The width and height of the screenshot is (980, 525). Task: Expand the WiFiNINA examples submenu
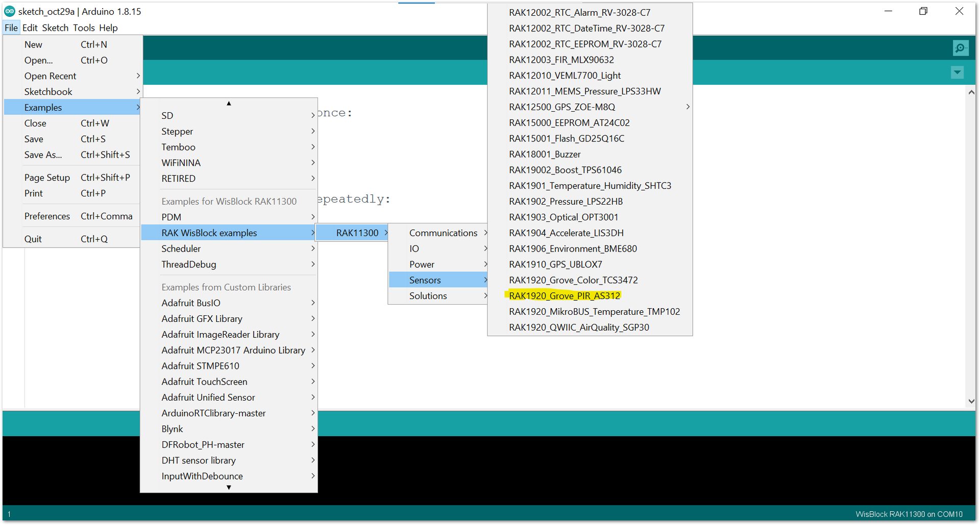[229, 163]
